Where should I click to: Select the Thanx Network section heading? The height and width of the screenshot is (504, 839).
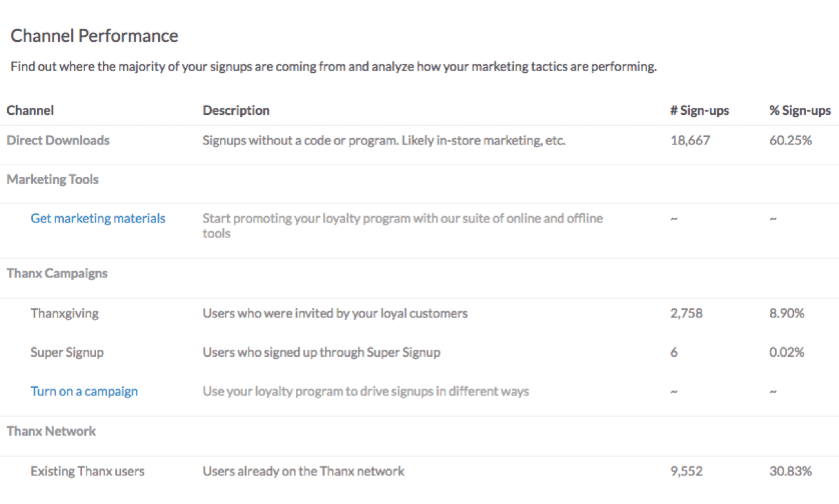tap(52, 431)
